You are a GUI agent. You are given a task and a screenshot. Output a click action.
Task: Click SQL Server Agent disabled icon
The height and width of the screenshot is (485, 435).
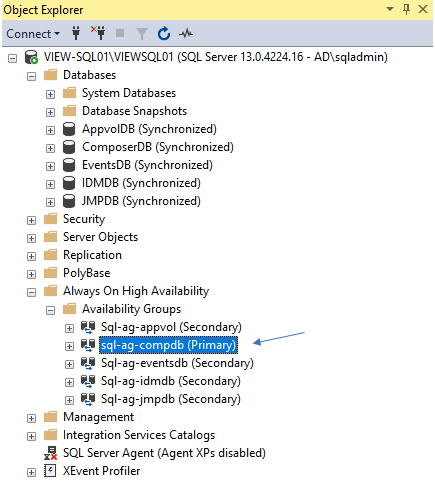pyautogui.click(x=50, y=453)
